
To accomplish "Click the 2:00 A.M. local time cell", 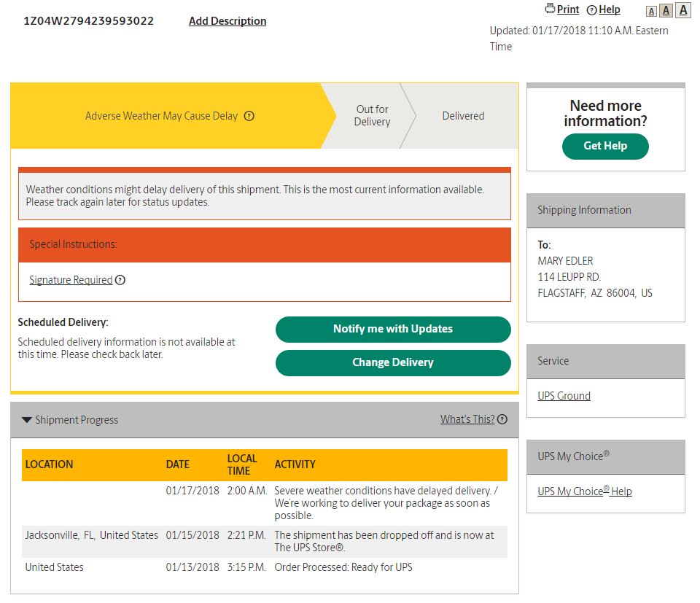I will point(247,491).
